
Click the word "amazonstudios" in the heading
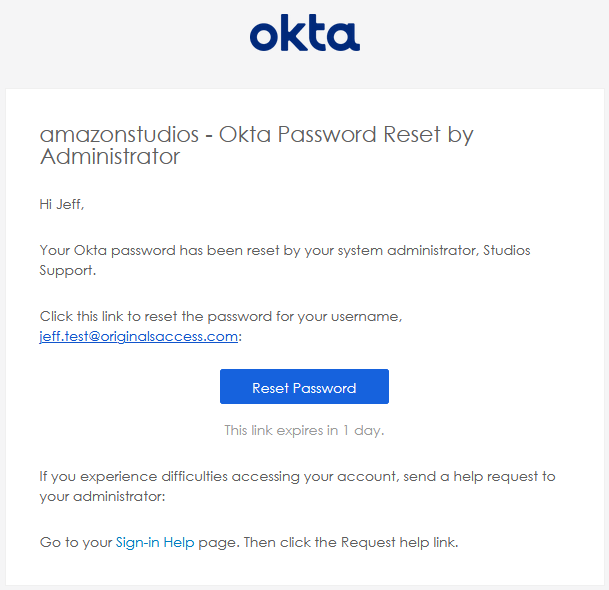coord(119,134)
